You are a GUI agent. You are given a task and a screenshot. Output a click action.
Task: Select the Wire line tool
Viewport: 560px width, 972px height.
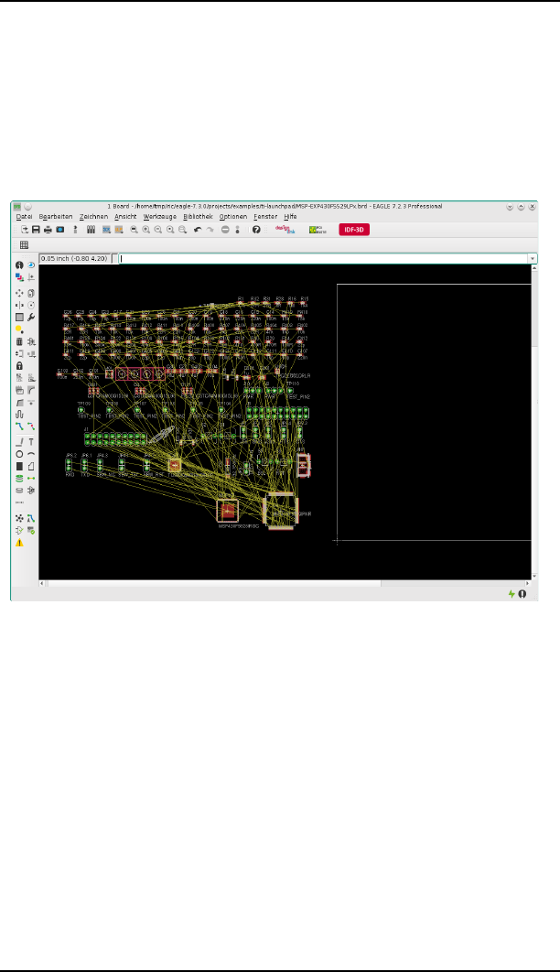tap(19, 441)
